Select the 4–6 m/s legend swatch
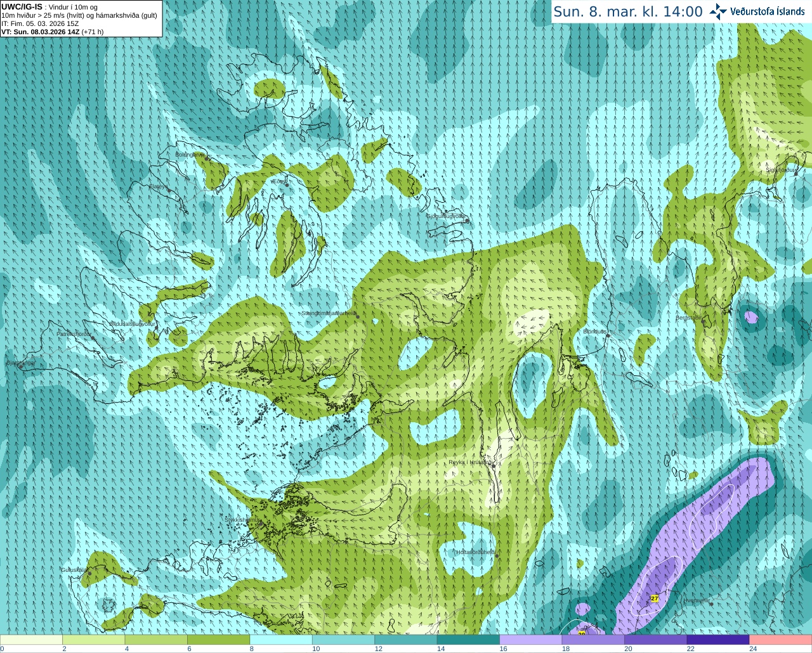The width and height of the screenshot is (812, 653). point(156,640)
